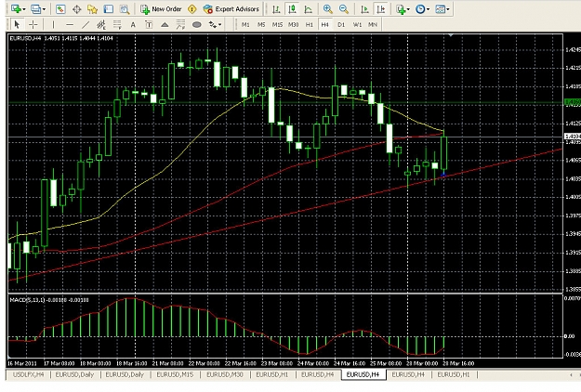Screen dimensions: 581x392
Task: Switch chart to Candlesticks type
Action: [292, 9]
